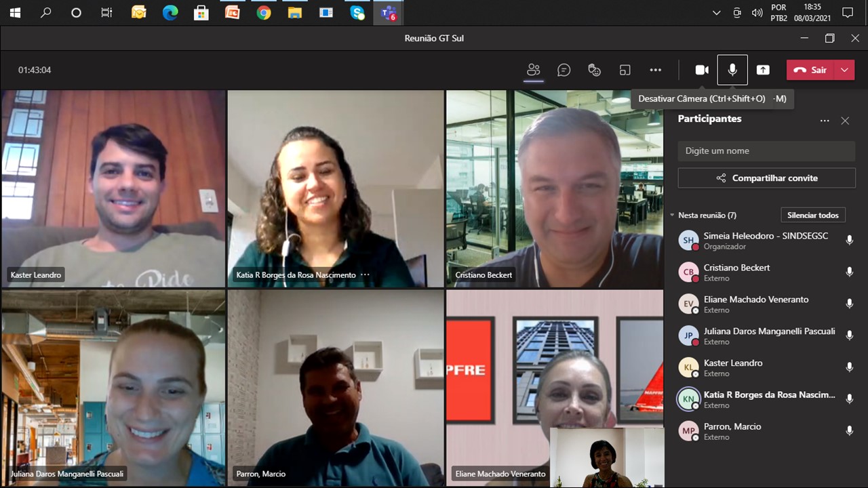Expand the dropdown arrow next to Sair

(x=844, y=70)
